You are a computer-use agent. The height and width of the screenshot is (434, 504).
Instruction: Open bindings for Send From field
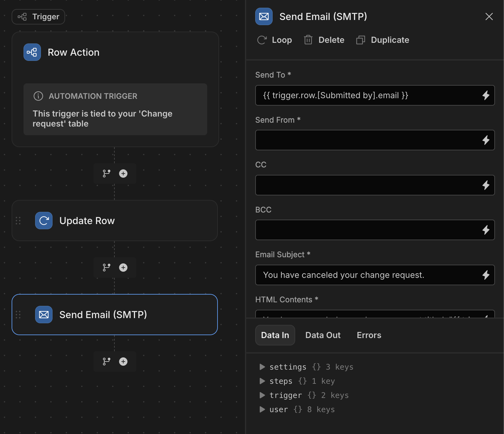(486, 140)
